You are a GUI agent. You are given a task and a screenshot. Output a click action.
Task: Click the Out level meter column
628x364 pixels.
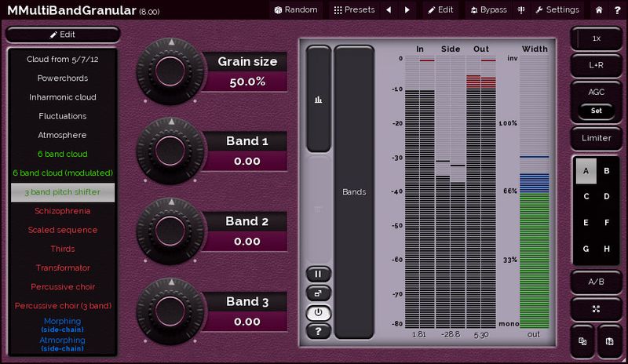[481, 192]
